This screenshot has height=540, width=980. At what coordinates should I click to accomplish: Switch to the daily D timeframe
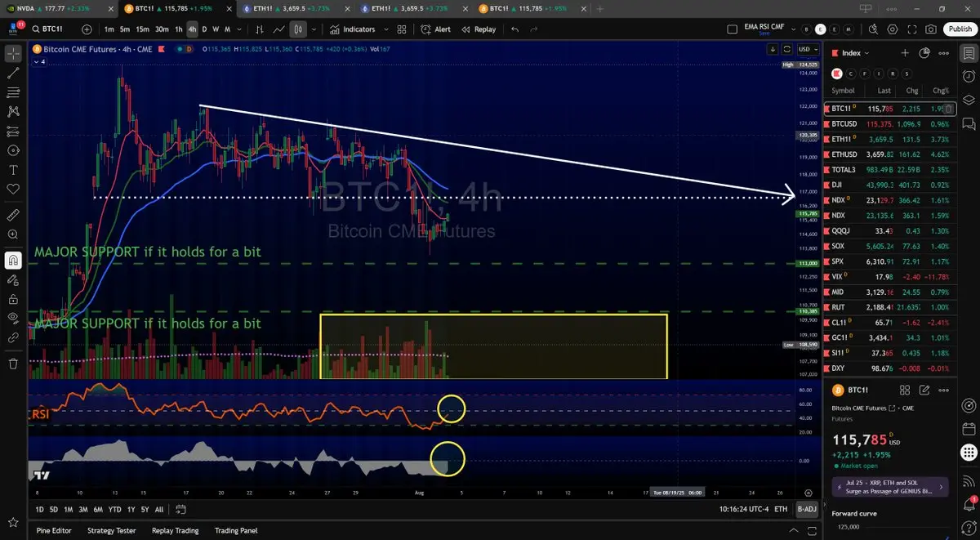coord(205,29)
